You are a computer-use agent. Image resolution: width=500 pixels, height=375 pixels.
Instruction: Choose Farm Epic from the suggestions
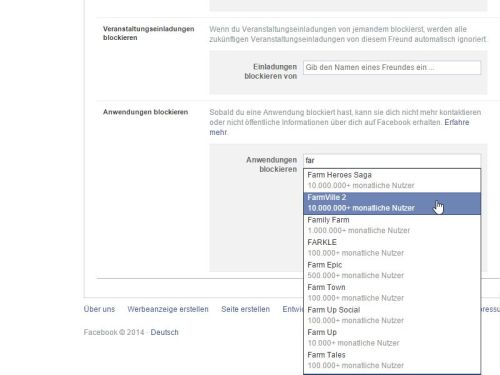[392, 270]
